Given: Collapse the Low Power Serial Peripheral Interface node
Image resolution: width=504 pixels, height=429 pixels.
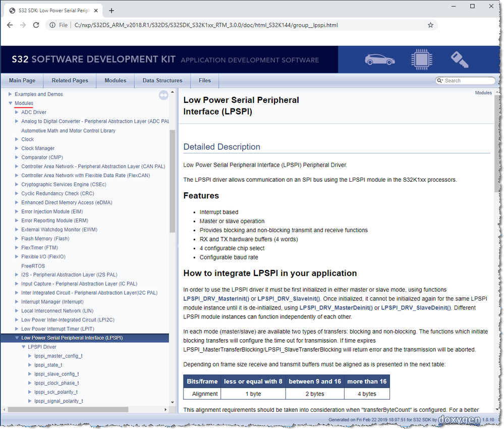Looking at the screenshot, I should click(x=17, y=338).
